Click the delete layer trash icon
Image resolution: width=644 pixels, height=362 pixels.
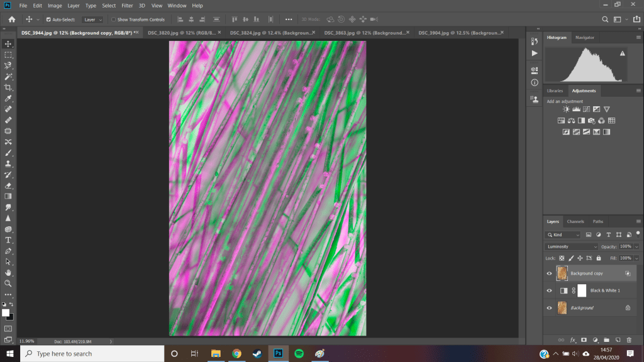point(629,340)
